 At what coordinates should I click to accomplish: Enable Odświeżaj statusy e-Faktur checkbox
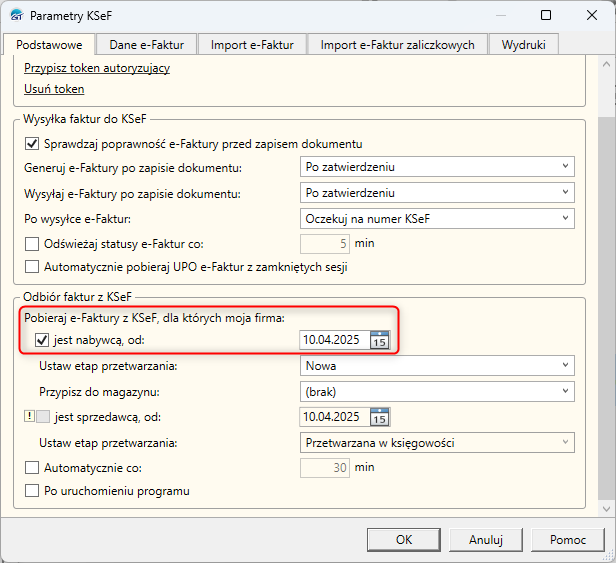[32, 243]
